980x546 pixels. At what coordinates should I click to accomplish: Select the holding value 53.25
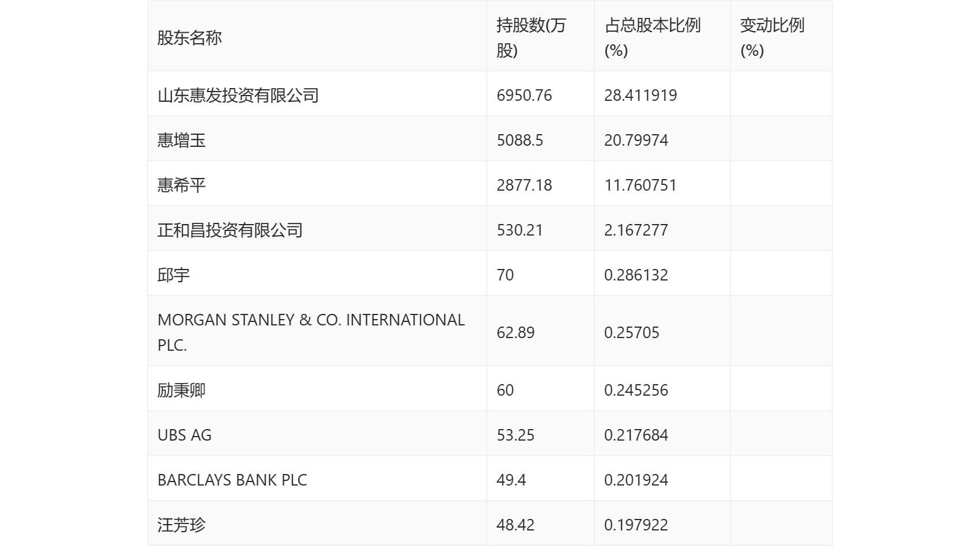coord(515,435)
